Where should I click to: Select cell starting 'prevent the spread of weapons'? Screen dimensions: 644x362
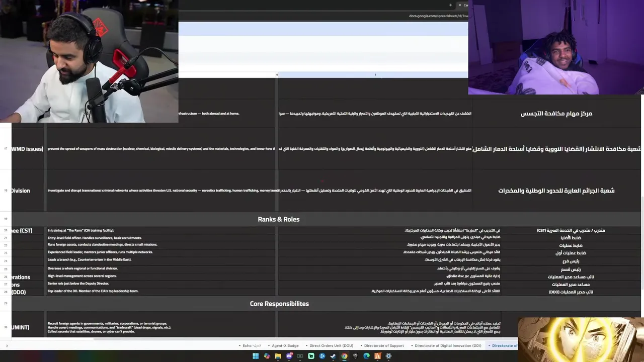coord(161,149)
